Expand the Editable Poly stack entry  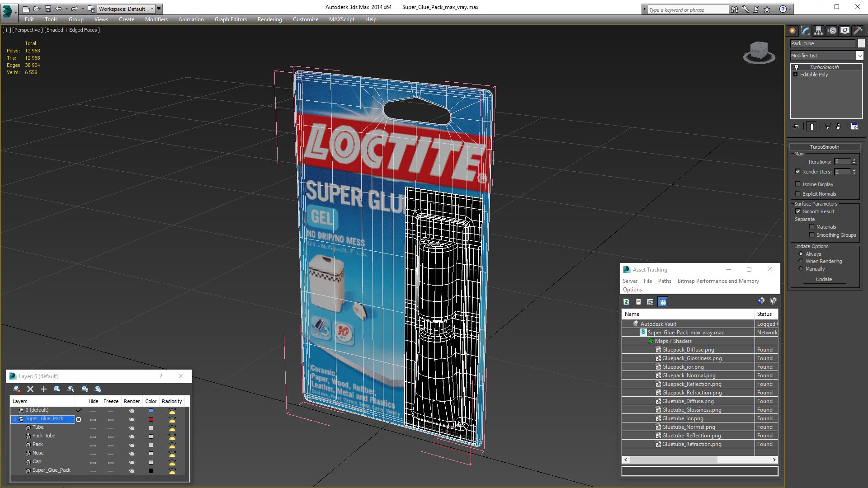click(x=795, y=75)
